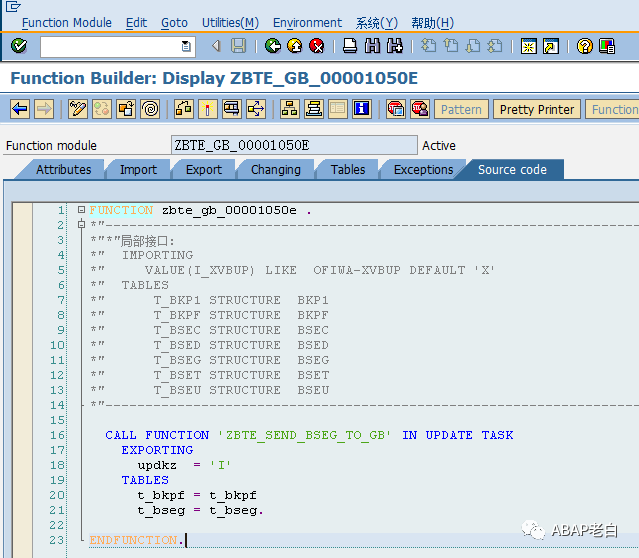
Task: Click the yellow Help question mark icon
Action: [x=584, y=46]
